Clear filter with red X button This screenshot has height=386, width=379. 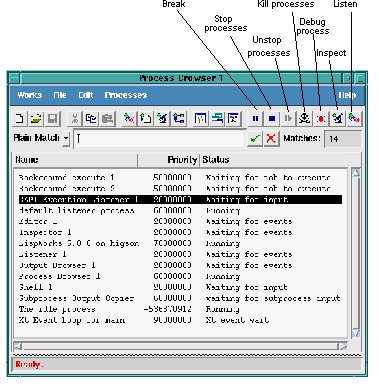271,138
